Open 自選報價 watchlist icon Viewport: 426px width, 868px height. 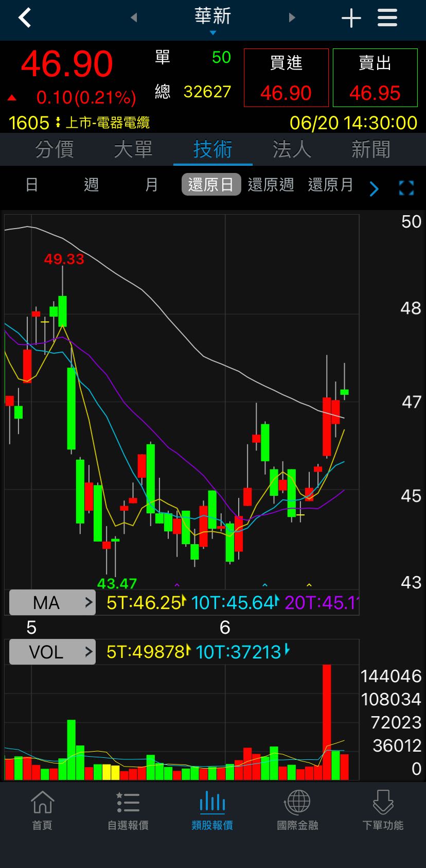128,810
